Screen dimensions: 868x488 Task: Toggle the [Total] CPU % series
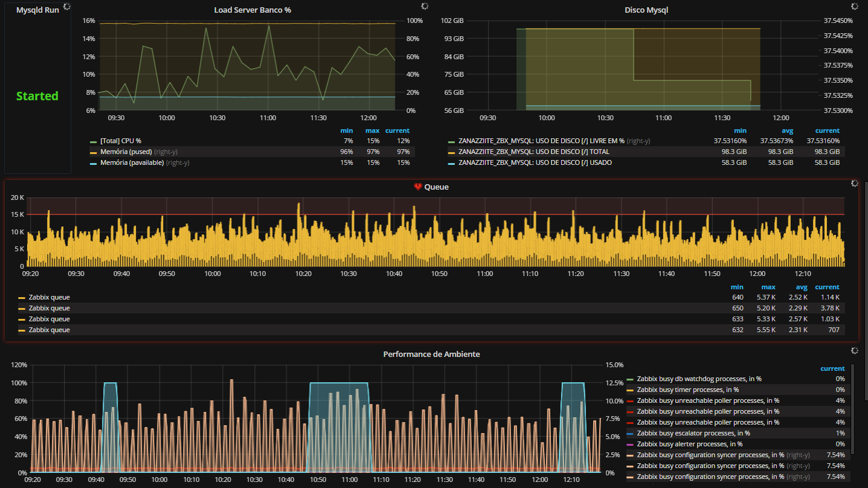point(121,141)
